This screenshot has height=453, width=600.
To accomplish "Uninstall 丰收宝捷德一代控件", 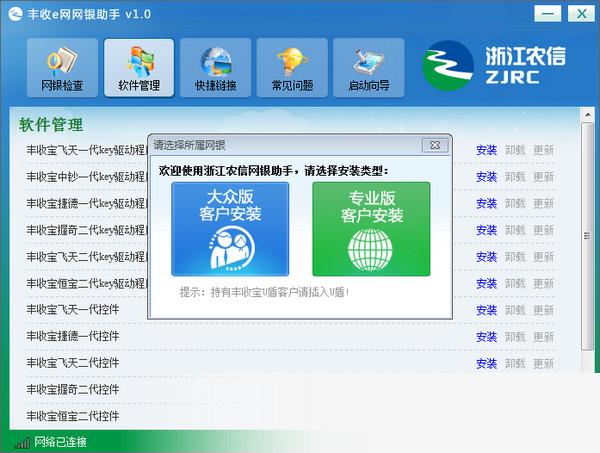I will click(x=515, y=337).
